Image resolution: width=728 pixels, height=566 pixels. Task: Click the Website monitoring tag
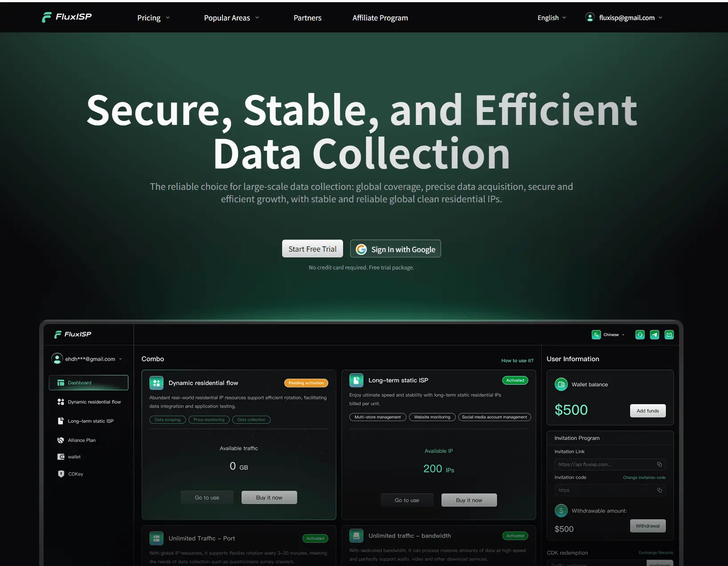tap(432, 417)
